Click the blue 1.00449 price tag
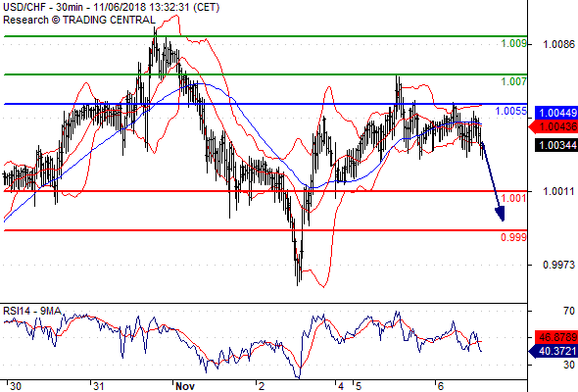Image resolution: width=578 pixels, height=392 pixels. [x=555, y=114]
